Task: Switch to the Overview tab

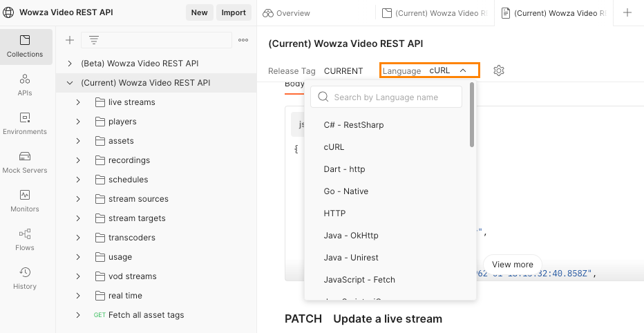Action: pos(287,13)
